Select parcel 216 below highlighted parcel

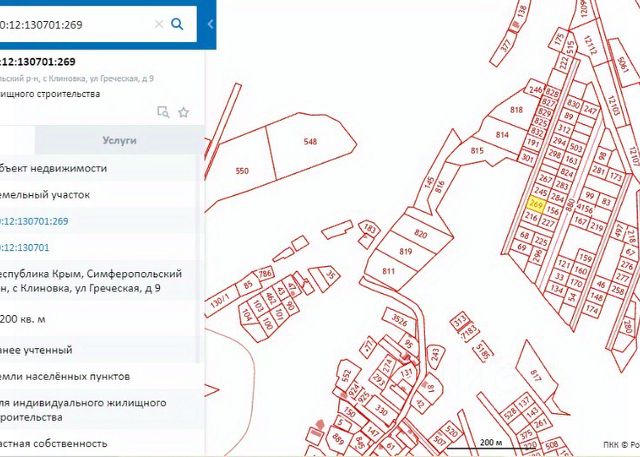coord(531,217)
